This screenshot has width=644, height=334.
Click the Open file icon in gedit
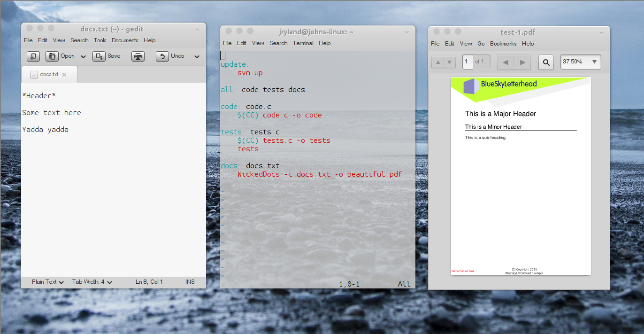pos(52,56)
